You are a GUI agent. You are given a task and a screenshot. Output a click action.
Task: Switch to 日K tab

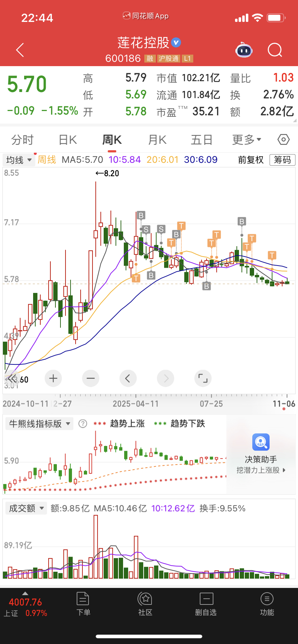pos(68,139)
